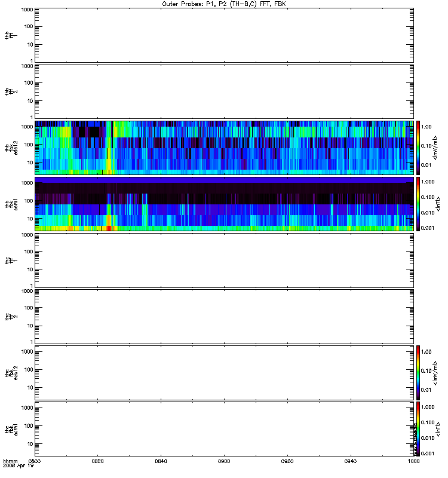Click the '0.10' value on thb edc12 color bar
Viewport: 448px width, 478px height.
(x=426, y=146)
